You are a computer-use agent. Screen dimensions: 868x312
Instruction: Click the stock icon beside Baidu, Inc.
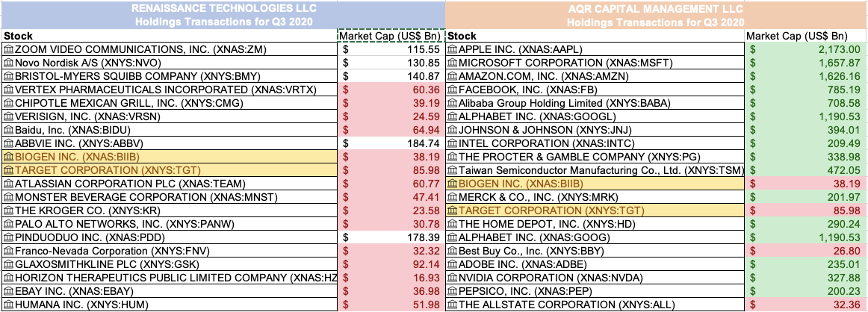coord(8,130)
